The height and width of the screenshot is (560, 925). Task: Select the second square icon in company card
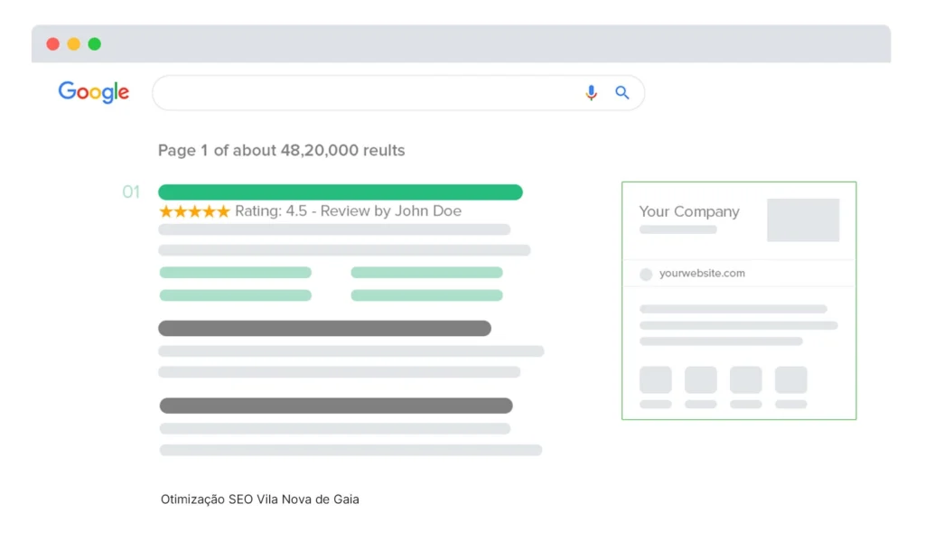(x=701, y=379)
